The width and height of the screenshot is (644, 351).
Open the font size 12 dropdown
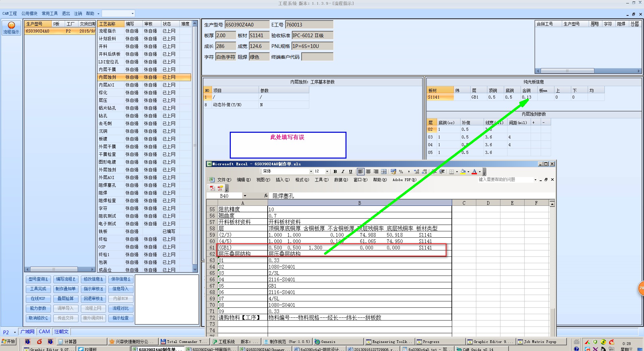[x=327, y=172]
